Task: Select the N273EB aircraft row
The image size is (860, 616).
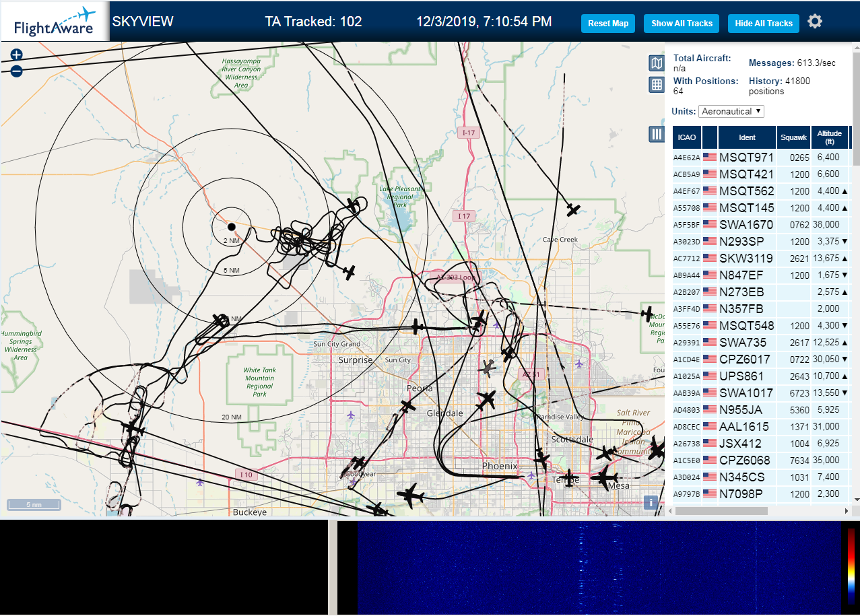Action: tap(762, 292)
